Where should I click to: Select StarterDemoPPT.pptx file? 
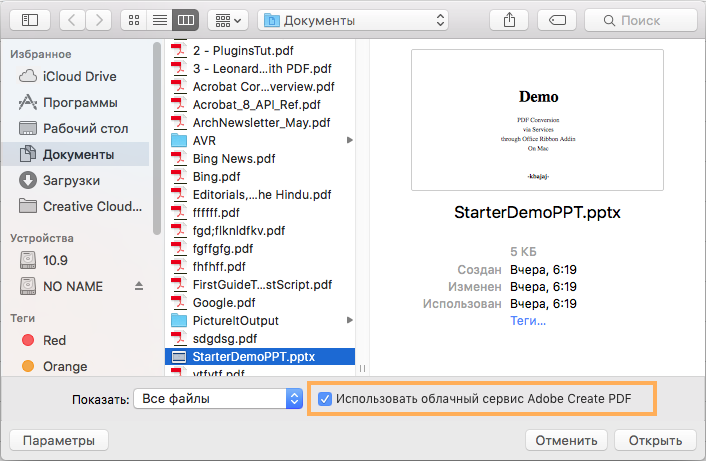(260, 357)
